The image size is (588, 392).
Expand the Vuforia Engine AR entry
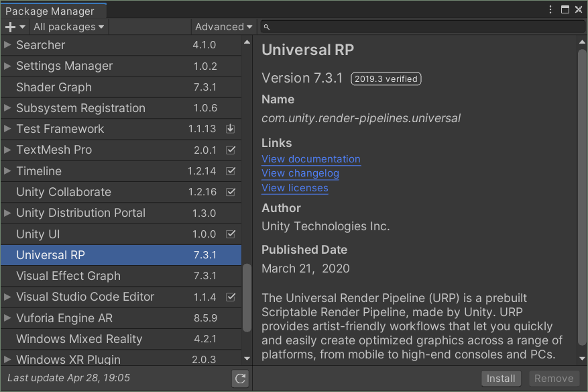(7, 317)
